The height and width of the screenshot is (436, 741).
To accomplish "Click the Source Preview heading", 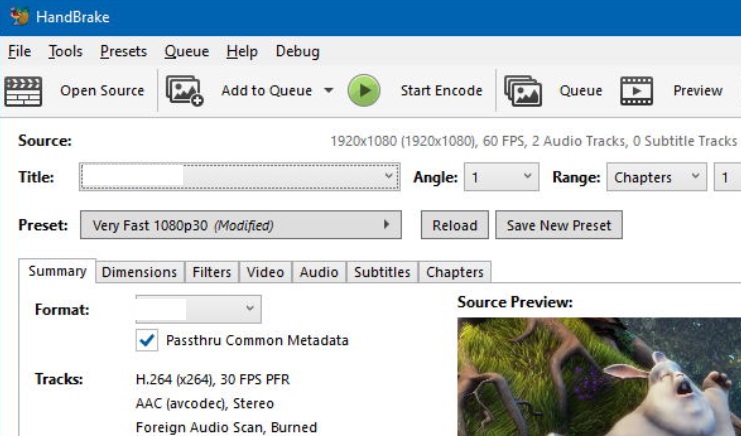I will [x=515, y=302].
